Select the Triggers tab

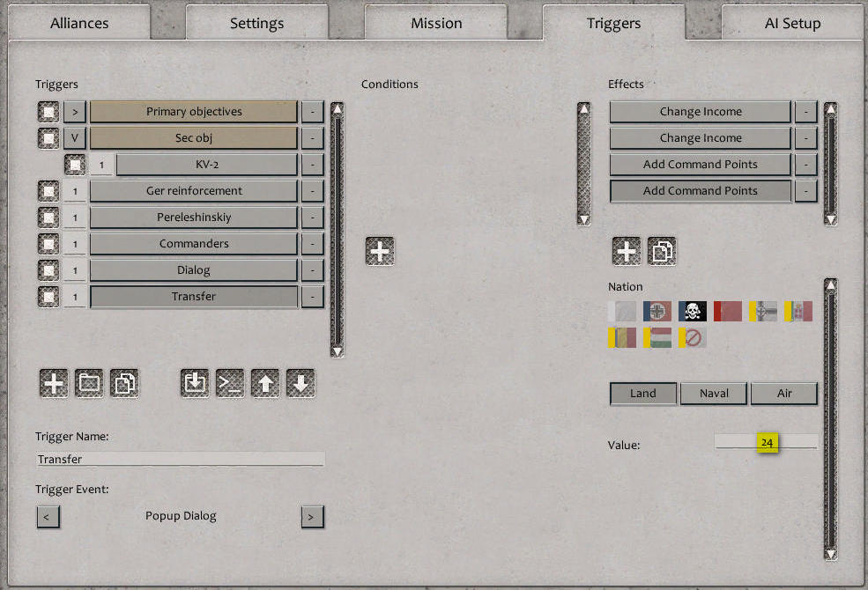[x=614, y=23]
